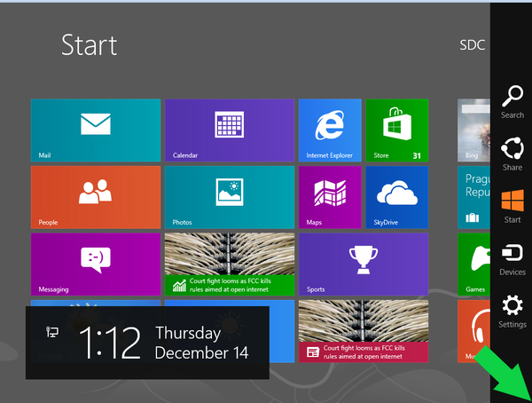Open the Messaging tile
The image size is (532, 403).
tap(96, 264)
